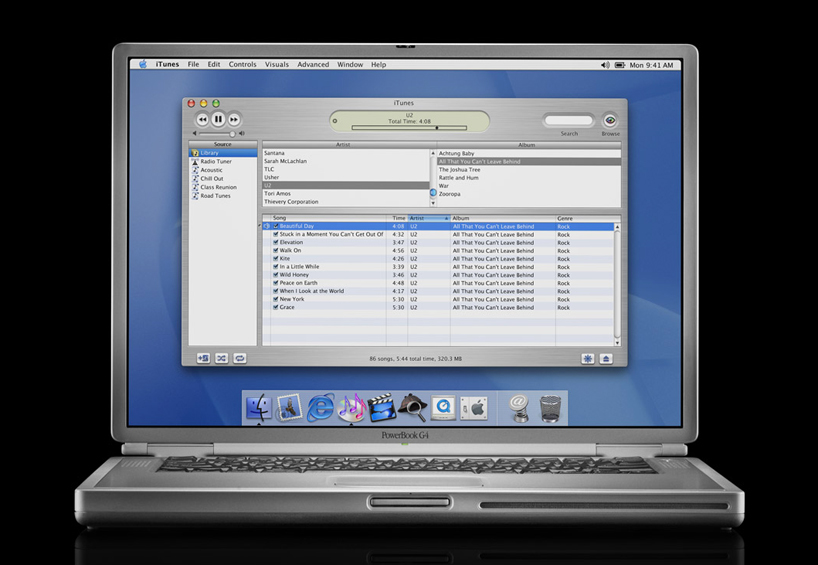Launch Internet Explorer from the Dock

(x=320, y=407)
